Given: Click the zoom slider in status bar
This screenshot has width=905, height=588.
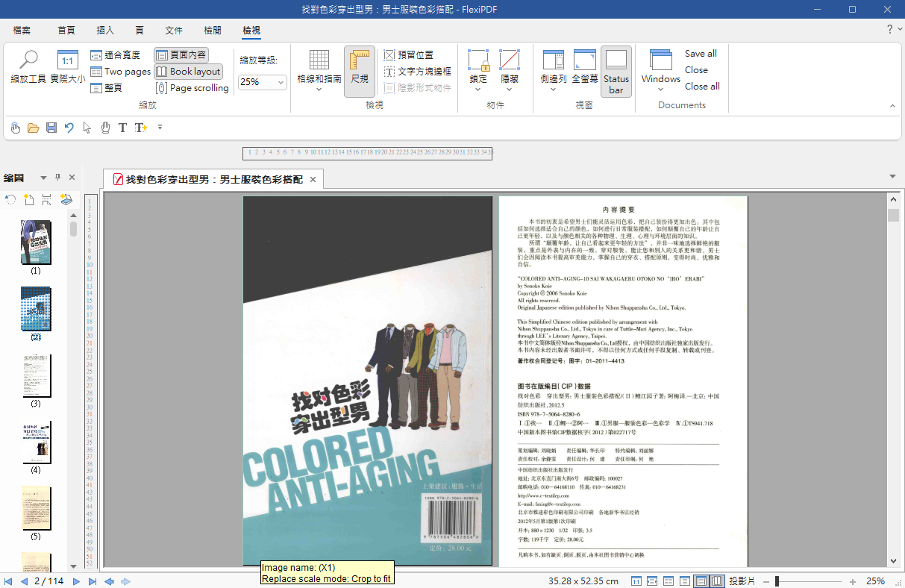Looking at the screenshot, I should click(x=813, y=581).
